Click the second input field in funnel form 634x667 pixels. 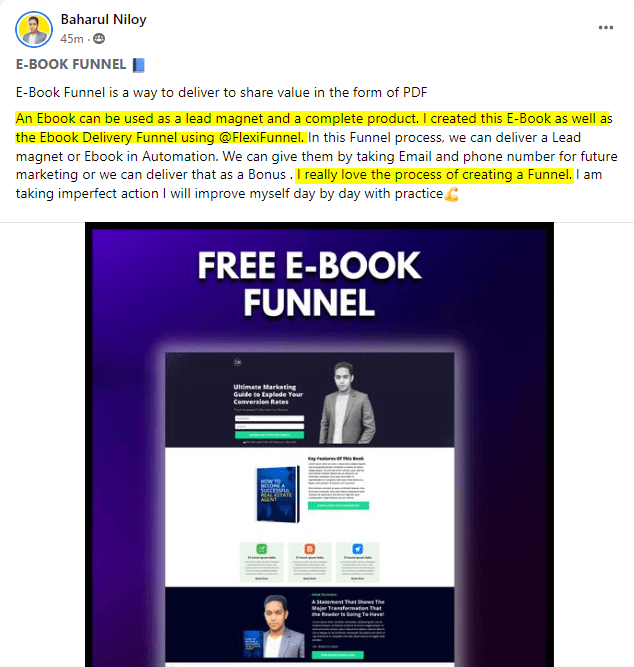[269, 426]
